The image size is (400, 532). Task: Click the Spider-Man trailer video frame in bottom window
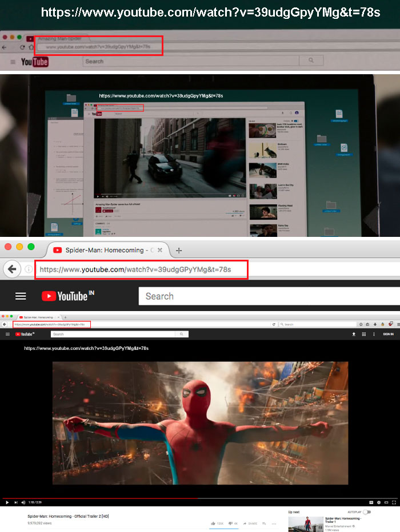201,423
